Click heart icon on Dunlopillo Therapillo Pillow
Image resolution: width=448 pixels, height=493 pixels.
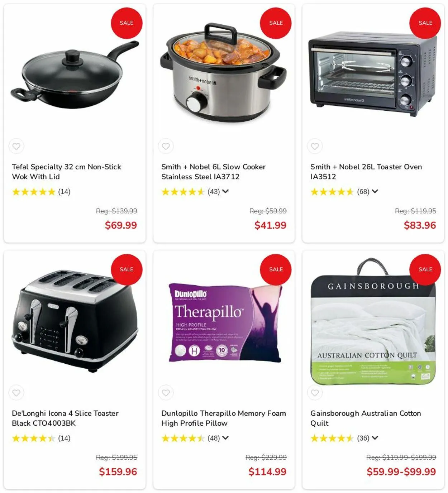coord(166,393)
